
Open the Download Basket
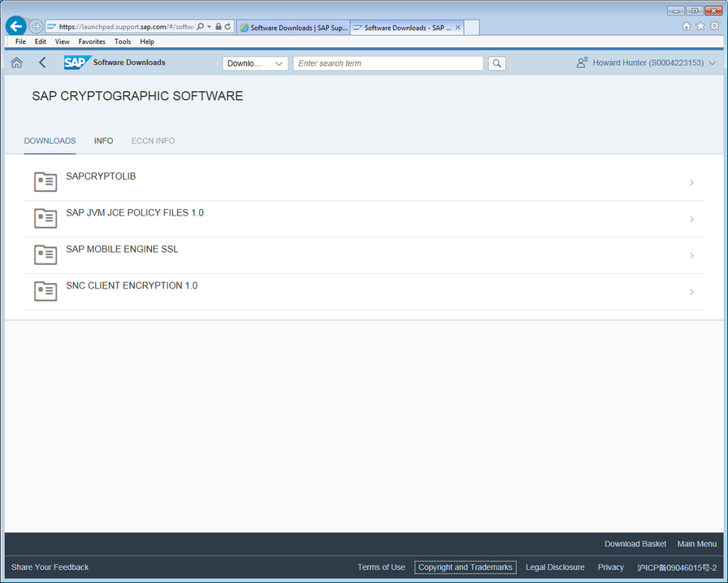click(x=635, y=543)
